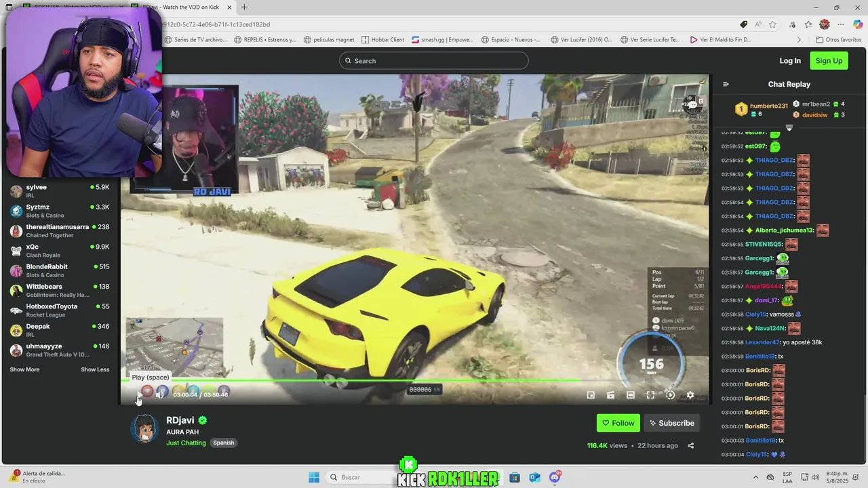Open Deepak channel in sidebar
This screenshot has width=868, height=488.
click(60, 330)
